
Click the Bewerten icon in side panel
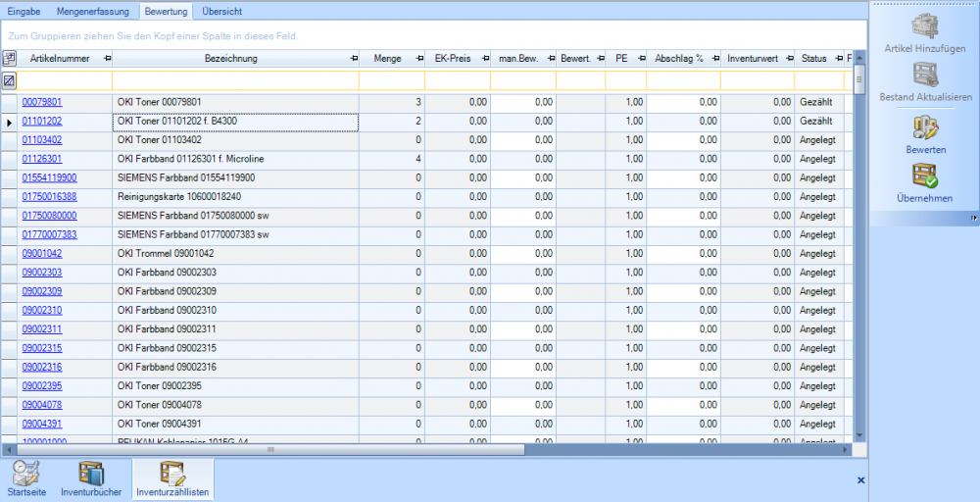[x=926, y=127]
